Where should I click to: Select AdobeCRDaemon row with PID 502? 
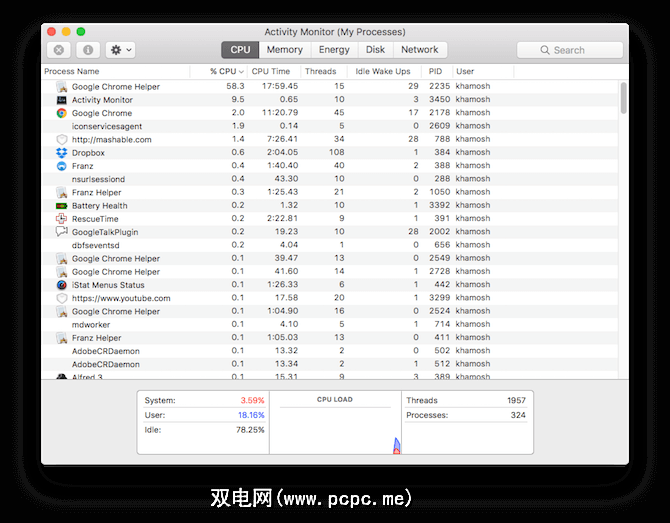[x=330, y=351]
